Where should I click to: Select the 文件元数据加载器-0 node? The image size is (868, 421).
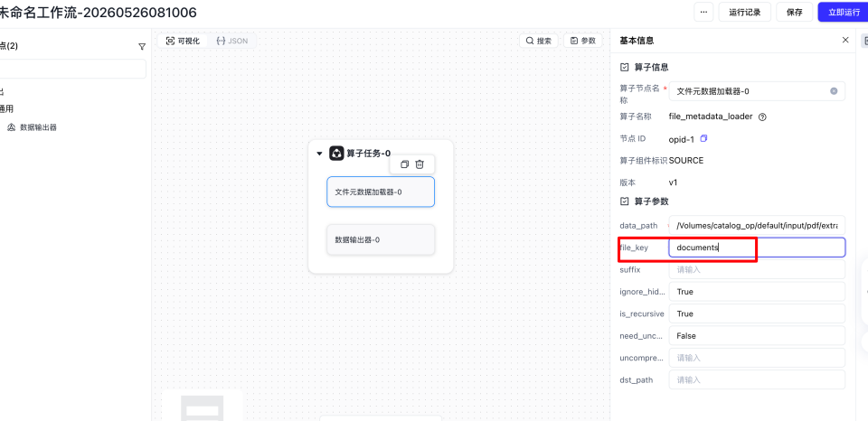(381, 192)
